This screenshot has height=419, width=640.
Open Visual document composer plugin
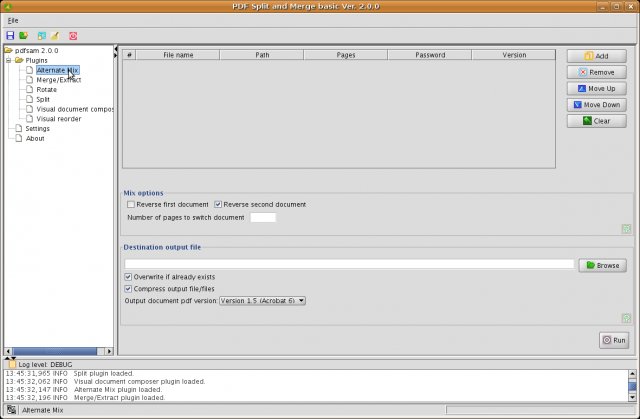(x=75, y=109)
